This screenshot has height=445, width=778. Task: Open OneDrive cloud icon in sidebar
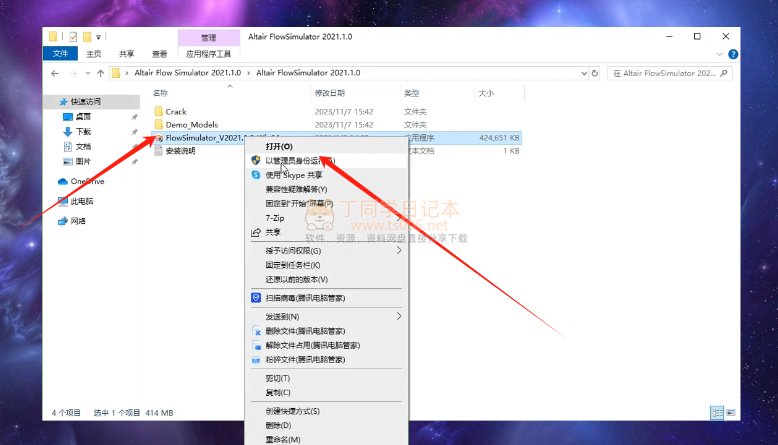coord(63,181)
